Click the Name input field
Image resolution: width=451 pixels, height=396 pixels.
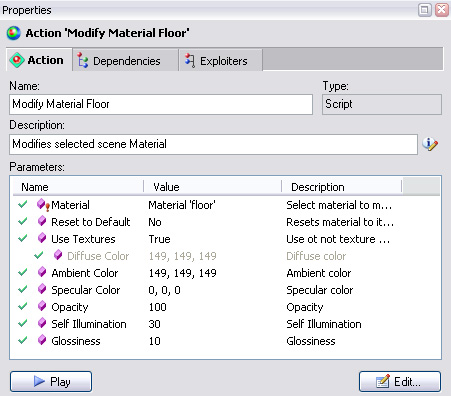click(161, 104)
